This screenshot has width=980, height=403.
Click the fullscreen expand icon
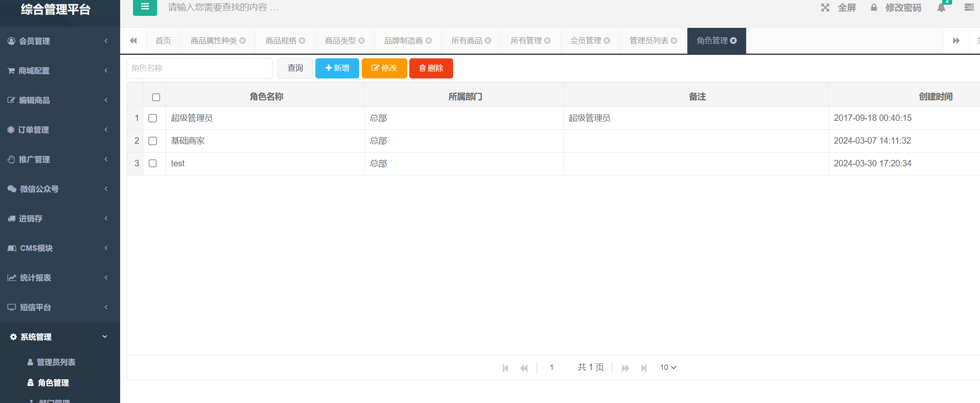(x=825, y=8)
